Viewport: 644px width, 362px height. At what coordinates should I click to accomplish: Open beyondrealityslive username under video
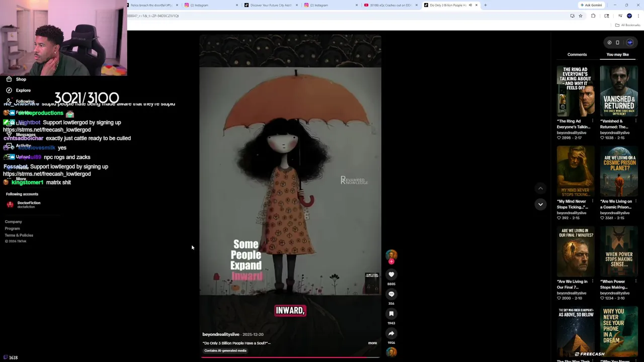point(221,334)
